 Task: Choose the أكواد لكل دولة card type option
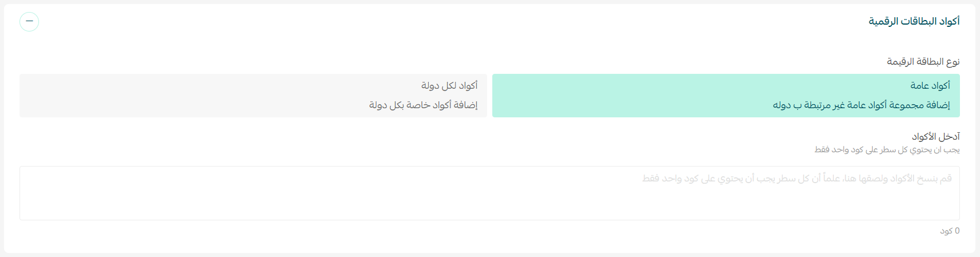449,86
